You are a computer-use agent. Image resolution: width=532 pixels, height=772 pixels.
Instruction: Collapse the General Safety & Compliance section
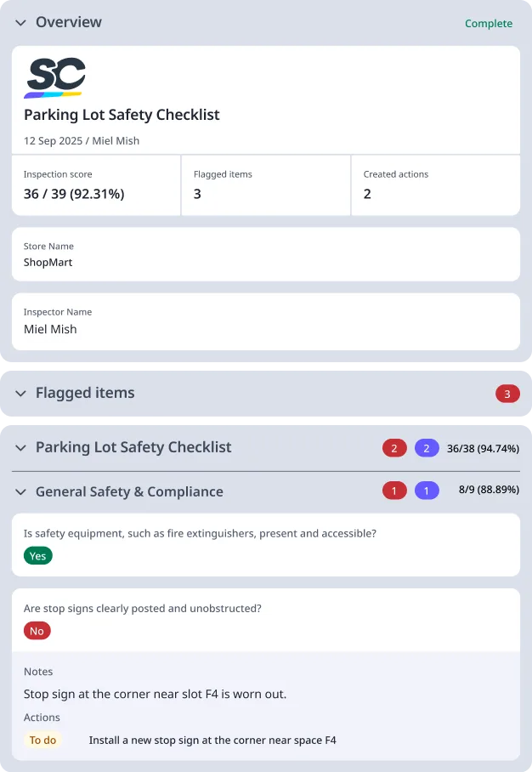pos(20,491)
